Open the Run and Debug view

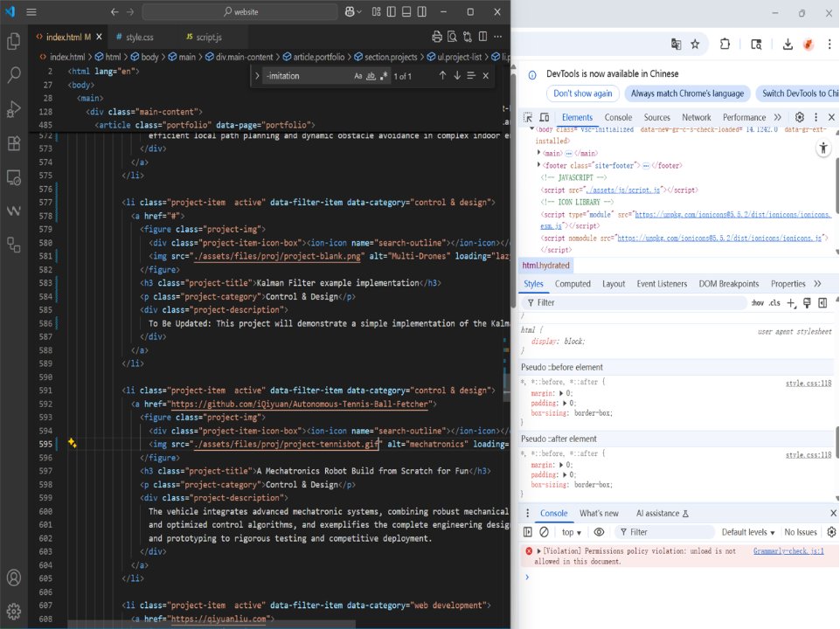point(14,108)
